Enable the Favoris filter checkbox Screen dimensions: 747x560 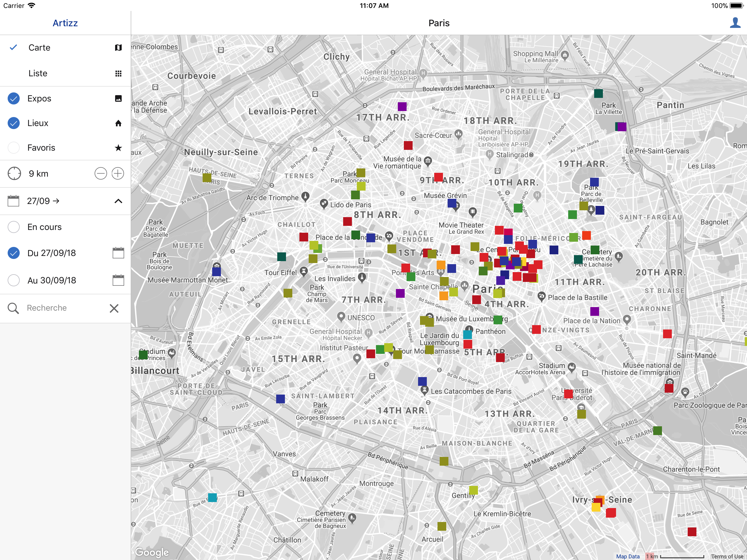point(13,148)
